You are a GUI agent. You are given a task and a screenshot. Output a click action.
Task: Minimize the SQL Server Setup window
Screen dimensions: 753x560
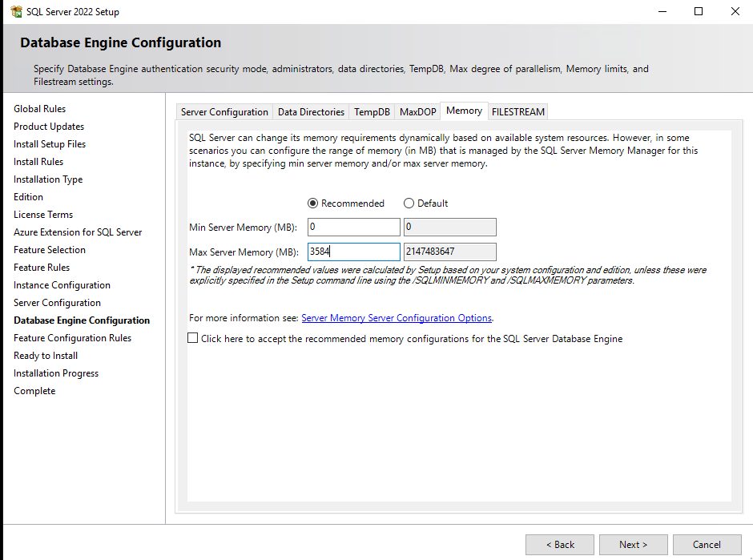(662, 11)
